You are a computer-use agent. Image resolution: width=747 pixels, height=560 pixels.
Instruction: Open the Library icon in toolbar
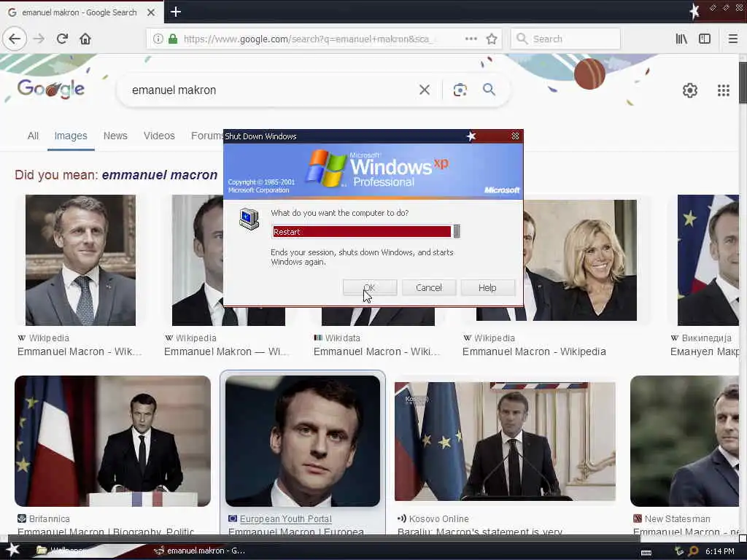(681, 39)
